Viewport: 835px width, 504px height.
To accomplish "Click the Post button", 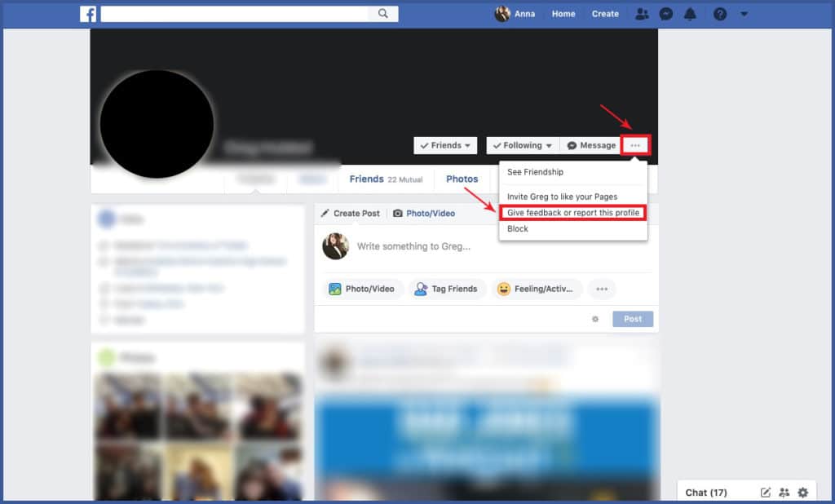I will click(633, 319).
